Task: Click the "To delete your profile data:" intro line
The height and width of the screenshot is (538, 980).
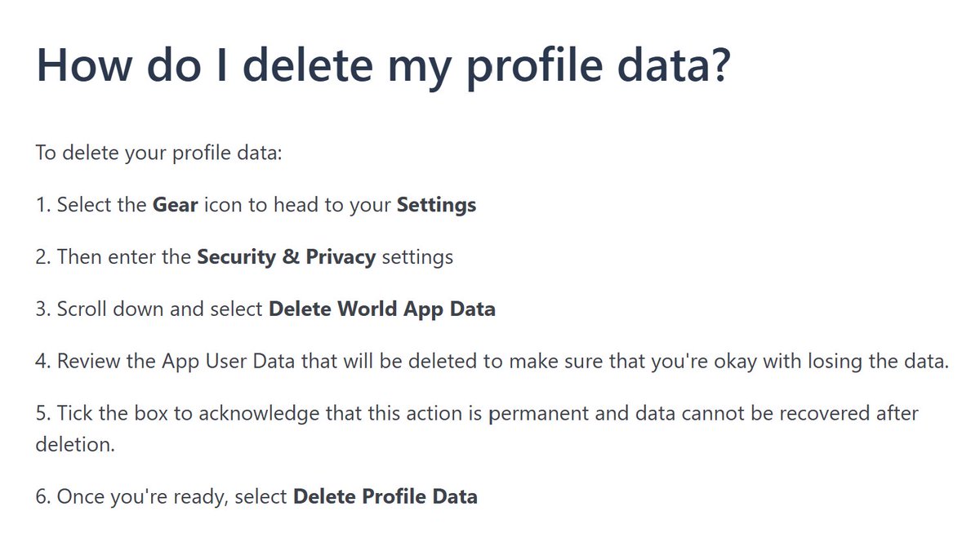Action: click(158, 153)
